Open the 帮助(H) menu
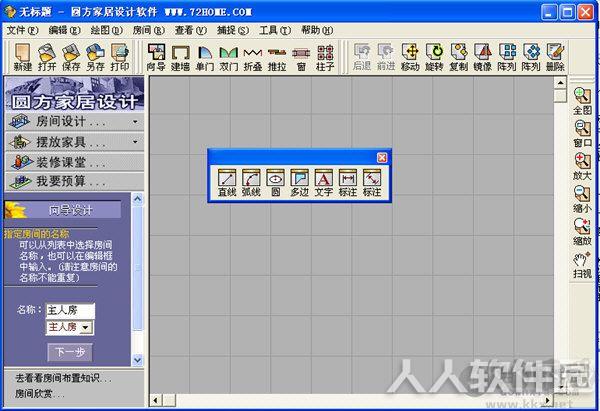 pyautogui.click(x=317, y=30)
